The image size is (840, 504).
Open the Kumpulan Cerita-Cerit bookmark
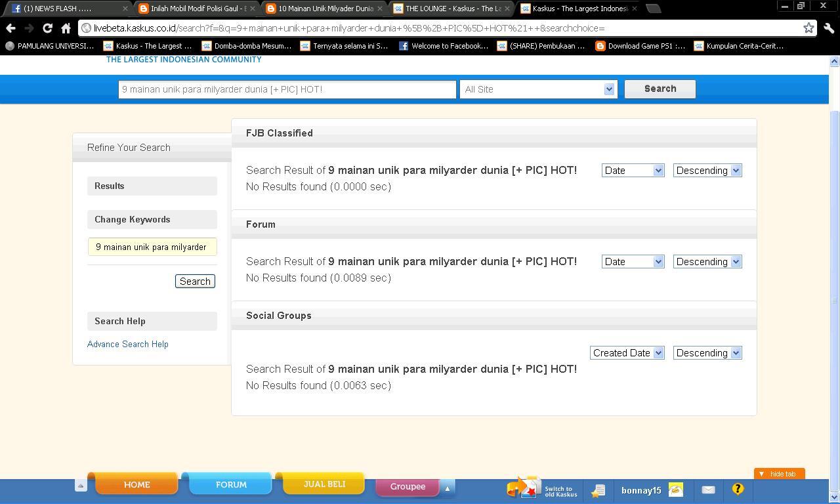click(x=739, y=46)
